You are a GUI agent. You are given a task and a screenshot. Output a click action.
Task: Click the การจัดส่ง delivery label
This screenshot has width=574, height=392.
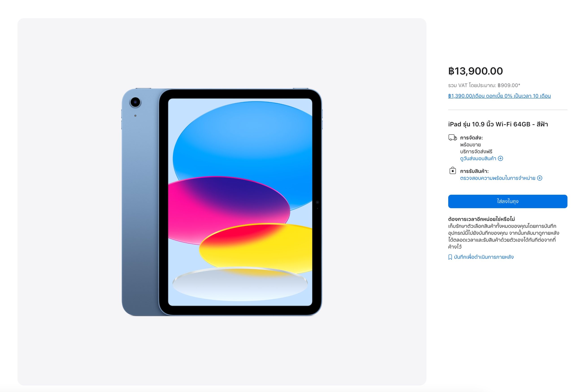[x=471, y=138]
